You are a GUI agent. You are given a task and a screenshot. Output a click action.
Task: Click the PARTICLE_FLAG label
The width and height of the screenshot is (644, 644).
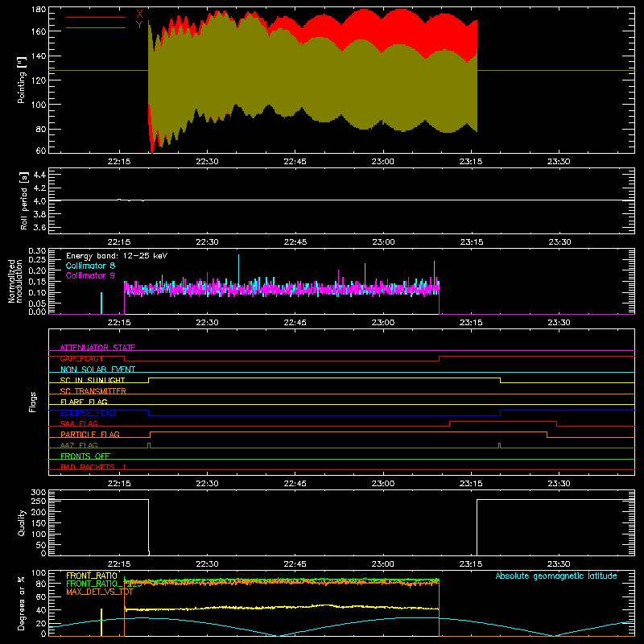click(90, 434)
